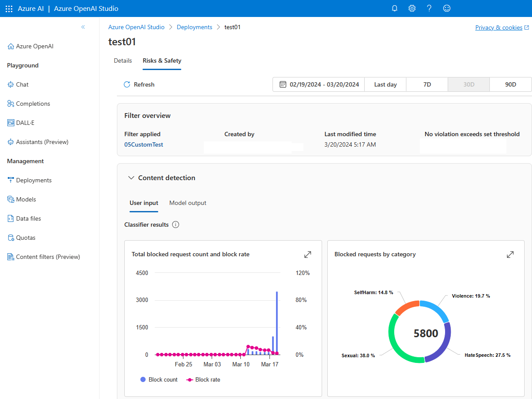Open the settings gear
The height and width of the screenshot is (399, 532).
coord(412,8)
